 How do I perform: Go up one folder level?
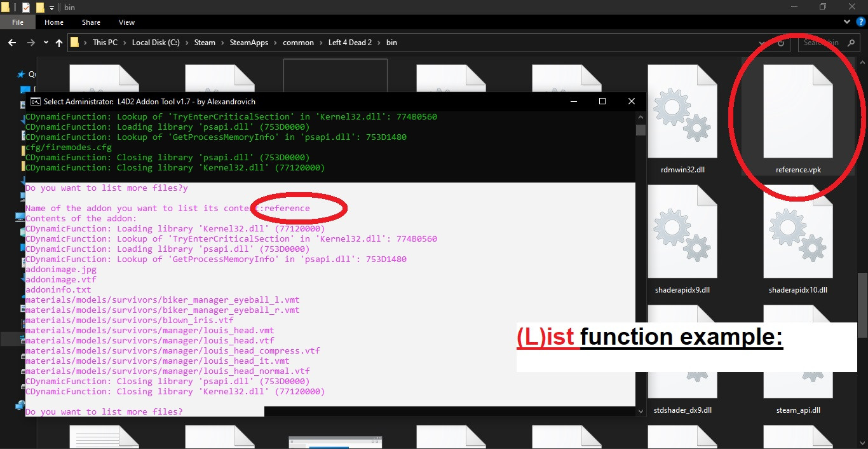(59, 43)
